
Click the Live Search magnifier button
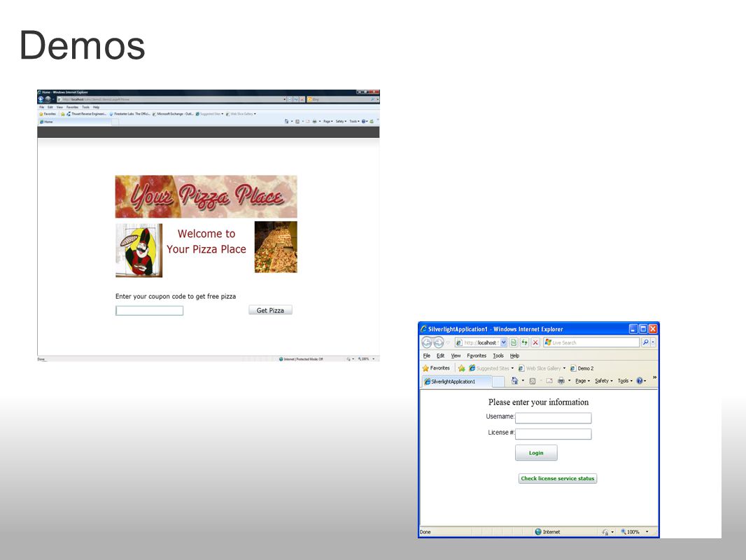(646, 342)
